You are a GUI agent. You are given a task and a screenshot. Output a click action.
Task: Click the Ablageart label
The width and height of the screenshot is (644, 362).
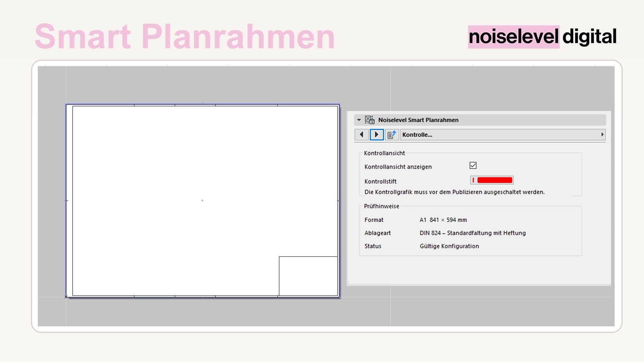tap(378, 233)
